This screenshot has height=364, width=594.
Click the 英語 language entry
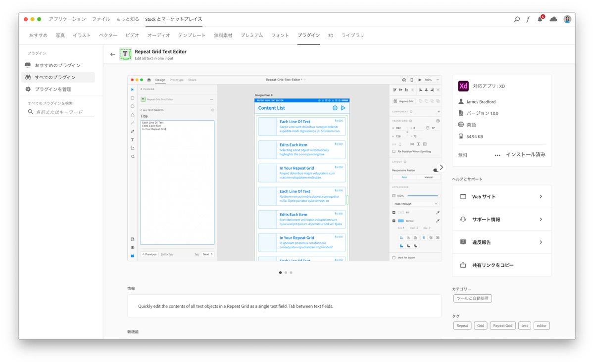click(x=471, y=125)
